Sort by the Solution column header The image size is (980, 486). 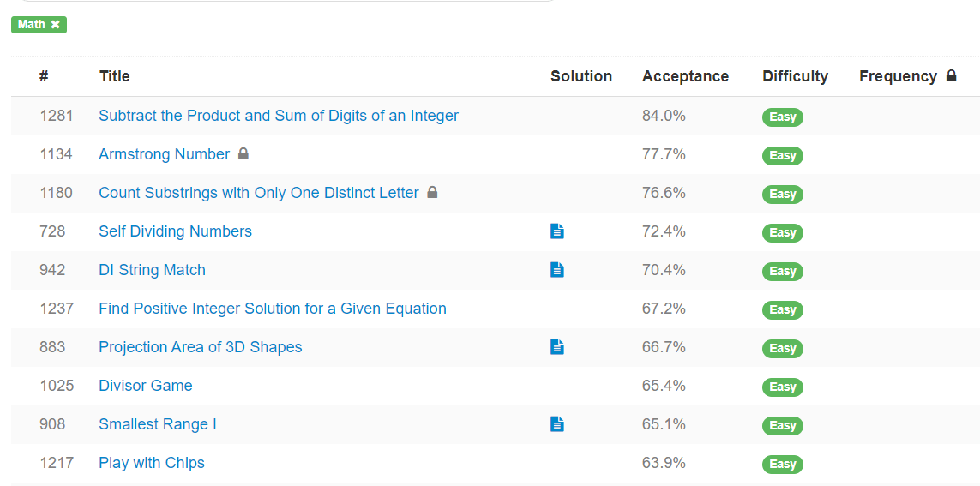click(x=581, y=76)
